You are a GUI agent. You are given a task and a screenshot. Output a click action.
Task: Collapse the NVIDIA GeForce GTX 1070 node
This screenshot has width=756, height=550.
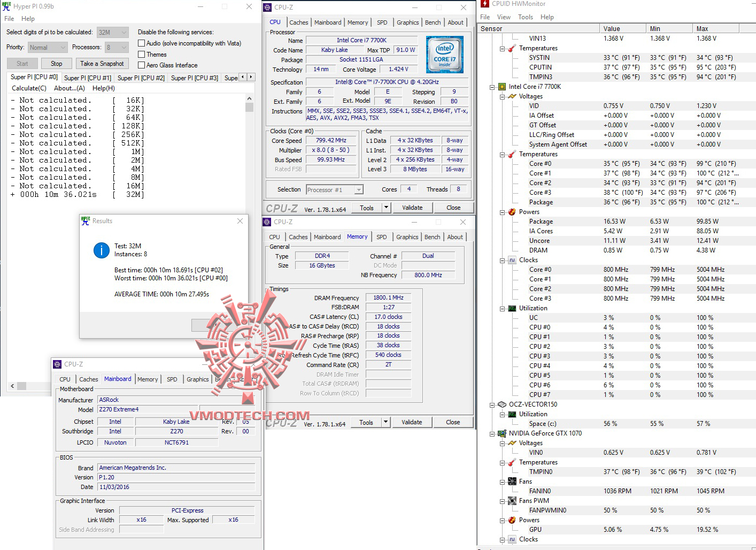pyautogui.click(x=492, y=433)
